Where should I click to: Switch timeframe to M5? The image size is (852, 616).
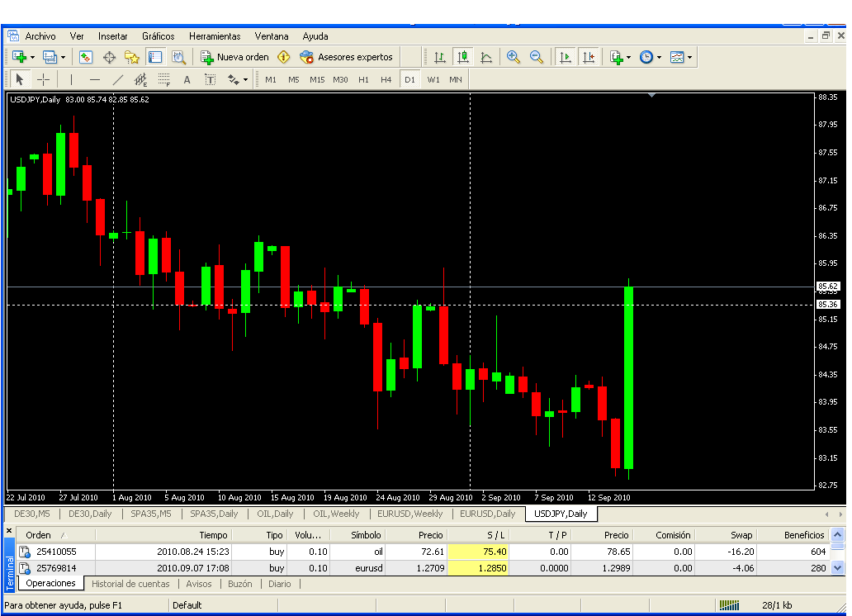[294, 80]
